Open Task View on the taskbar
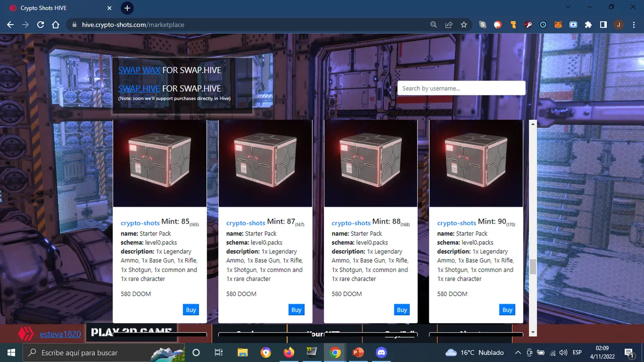Viewport: 644px width, 362px height. (x=218, y=352)
